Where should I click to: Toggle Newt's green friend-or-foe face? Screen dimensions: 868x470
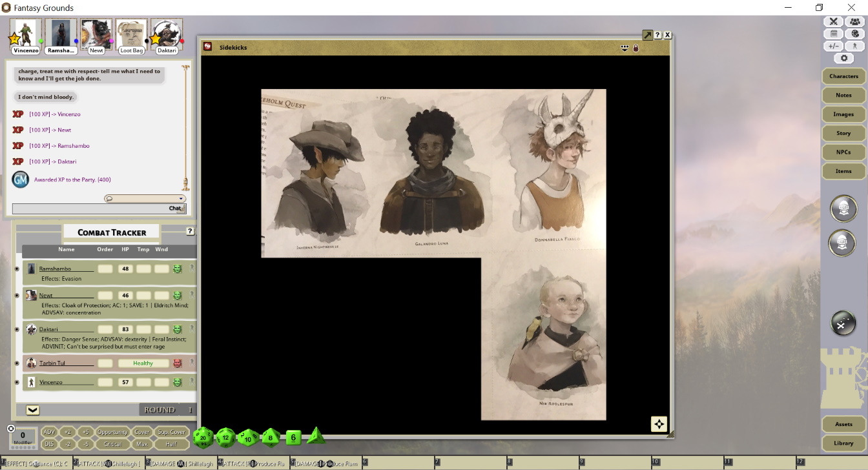177,296
